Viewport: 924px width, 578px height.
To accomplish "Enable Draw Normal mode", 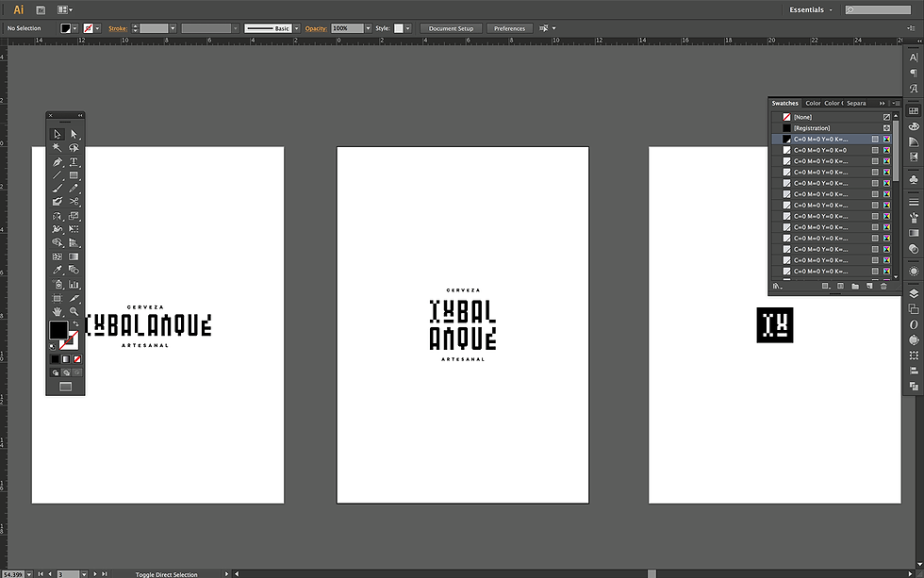I will coord(55,372).
